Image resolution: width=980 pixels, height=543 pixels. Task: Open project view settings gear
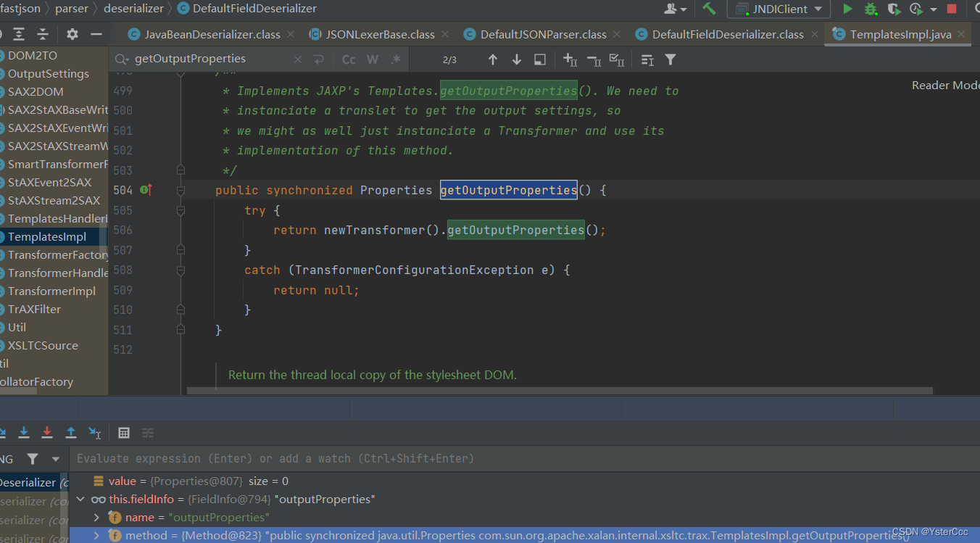[x=72, y=34]
